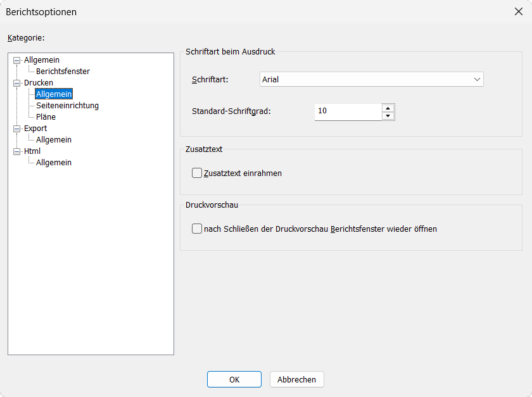Collapse the Export tree node
The width and height of the screenshot is (532, 397).
(16, 129)
